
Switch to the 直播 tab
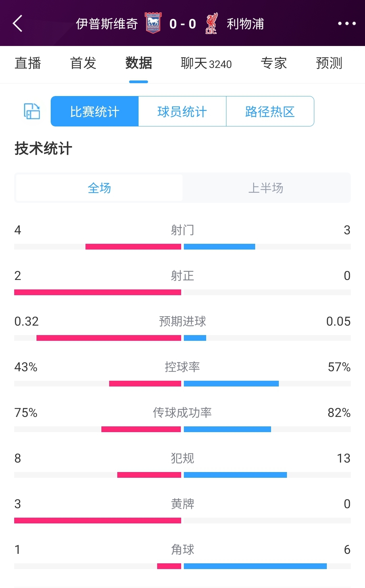click(x=28, y=63)
